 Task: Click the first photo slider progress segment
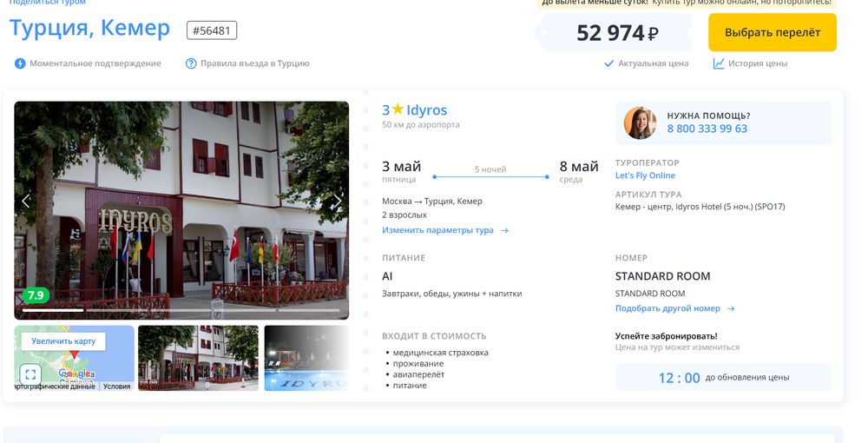point(53,311)
